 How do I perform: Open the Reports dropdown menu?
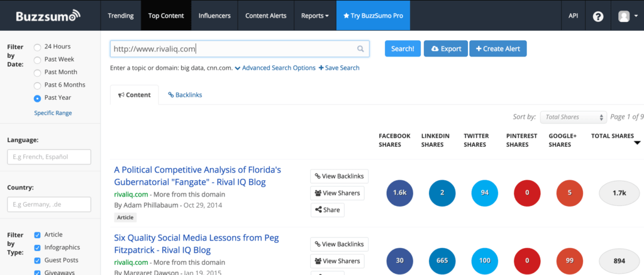[x=314, y=16]
